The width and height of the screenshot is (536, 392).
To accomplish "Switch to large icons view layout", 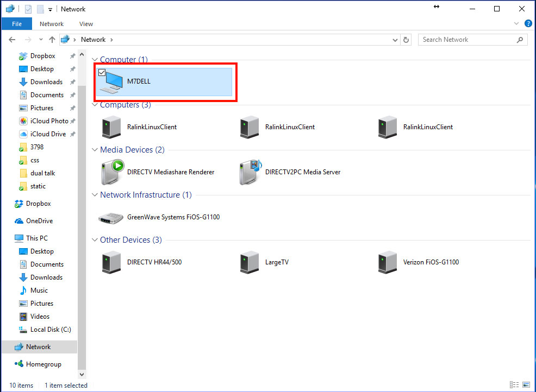I will coord(526,385).
